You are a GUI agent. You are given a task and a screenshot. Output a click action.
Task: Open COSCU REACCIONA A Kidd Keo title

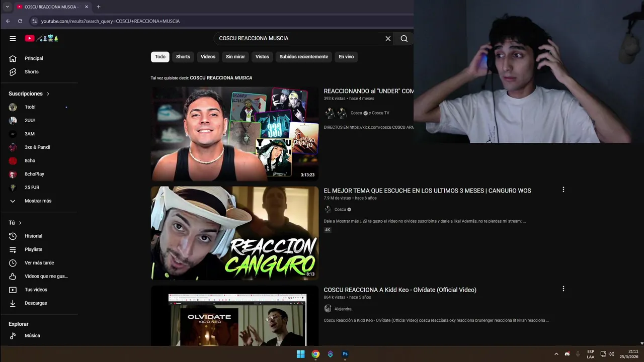[400, 290]
